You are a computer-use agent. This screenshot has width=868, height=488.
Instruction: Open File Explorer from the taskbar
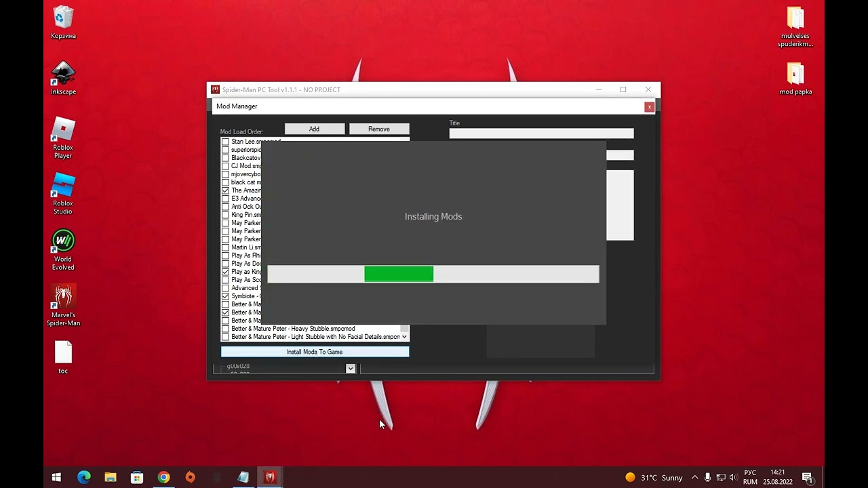coord(110,477)
